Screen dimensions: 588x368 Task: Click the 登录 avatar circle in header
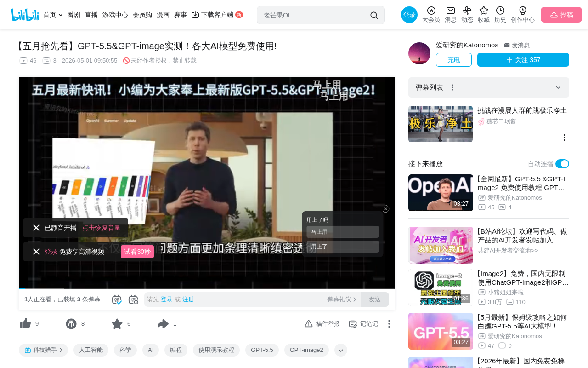click(409, 15)
